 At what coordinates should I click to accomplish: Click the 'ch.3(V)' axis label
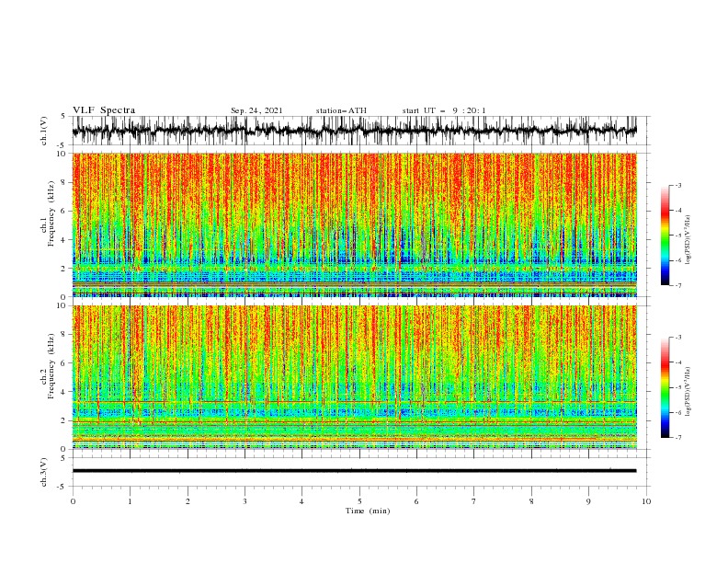tap(44, 472)
